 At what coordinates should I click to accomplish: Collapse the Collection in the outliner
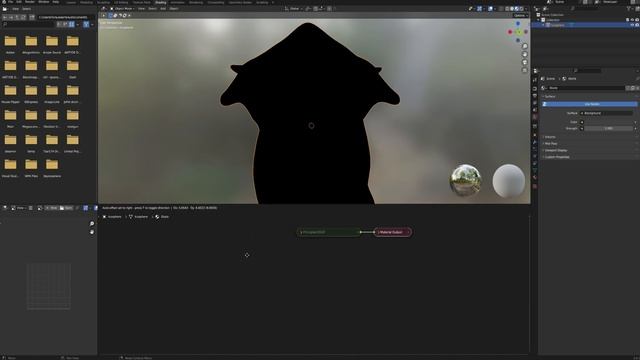click(538, 20)
